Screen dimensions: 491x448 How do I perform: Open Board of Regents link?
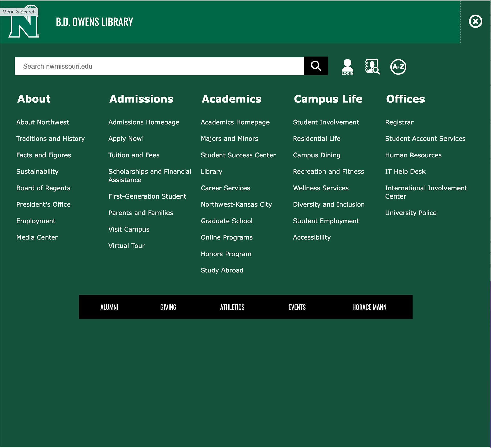coord(43,188)
